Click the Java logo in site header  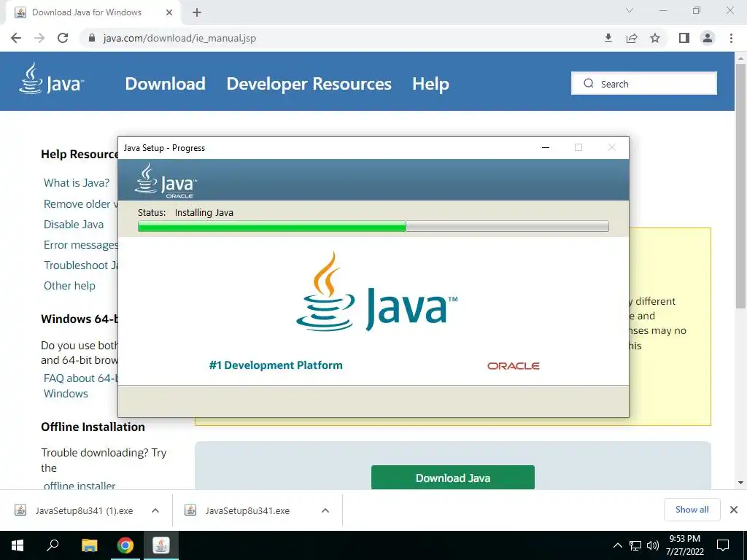52,79
